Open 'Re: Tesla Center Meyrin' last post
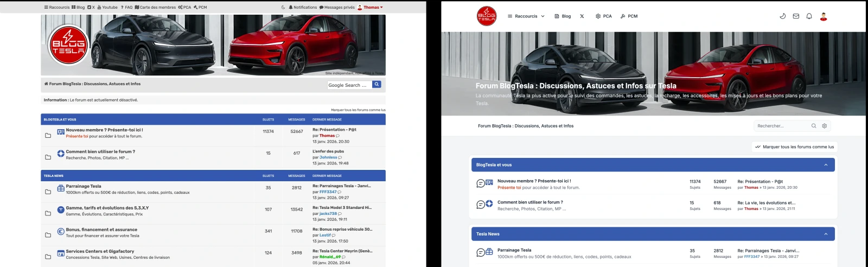 point(342,251)
